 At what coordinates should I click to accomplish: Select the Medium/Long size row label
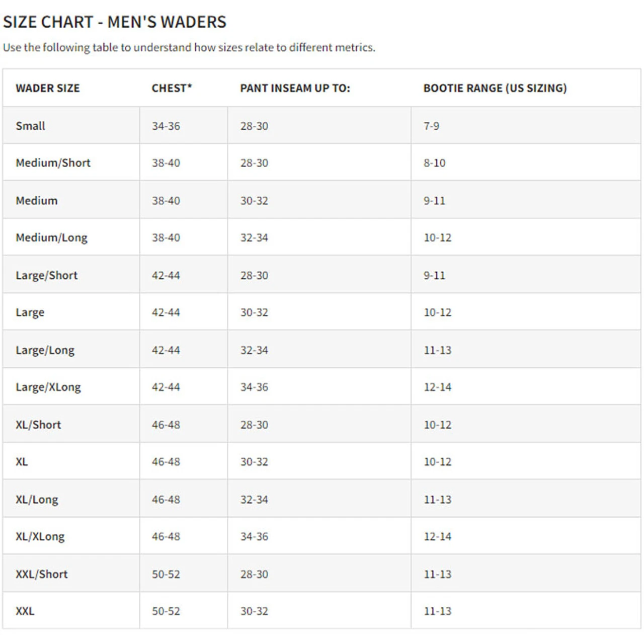point(51,237)
